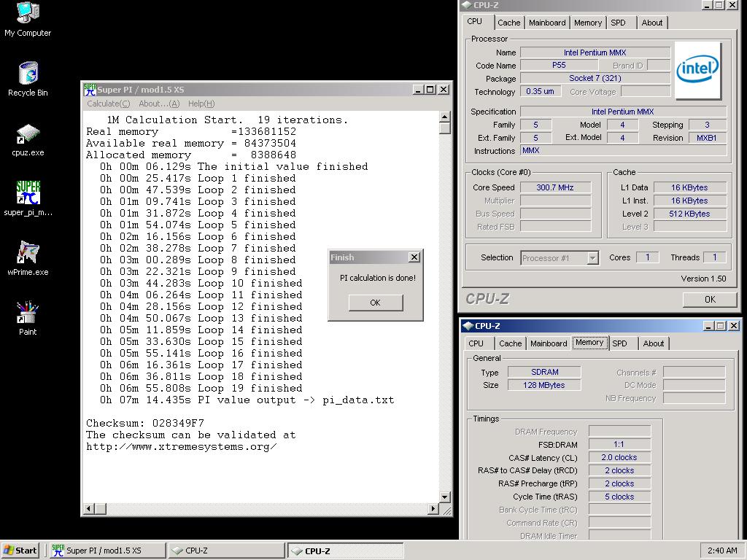747x560 pixels.
Task: Select the Recycle Bin desktop icon
Action: [28, 79]
